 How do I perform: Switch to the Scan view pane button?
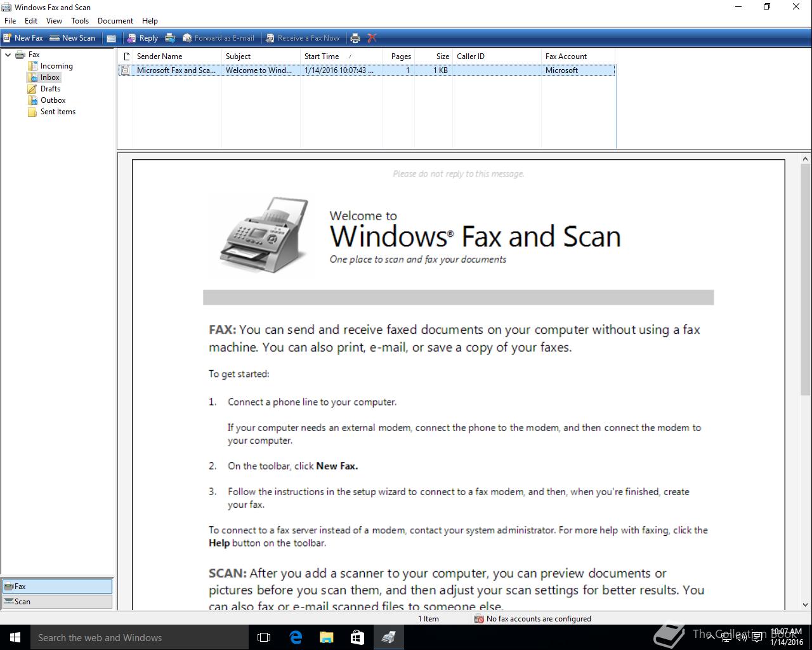point(57,602)
